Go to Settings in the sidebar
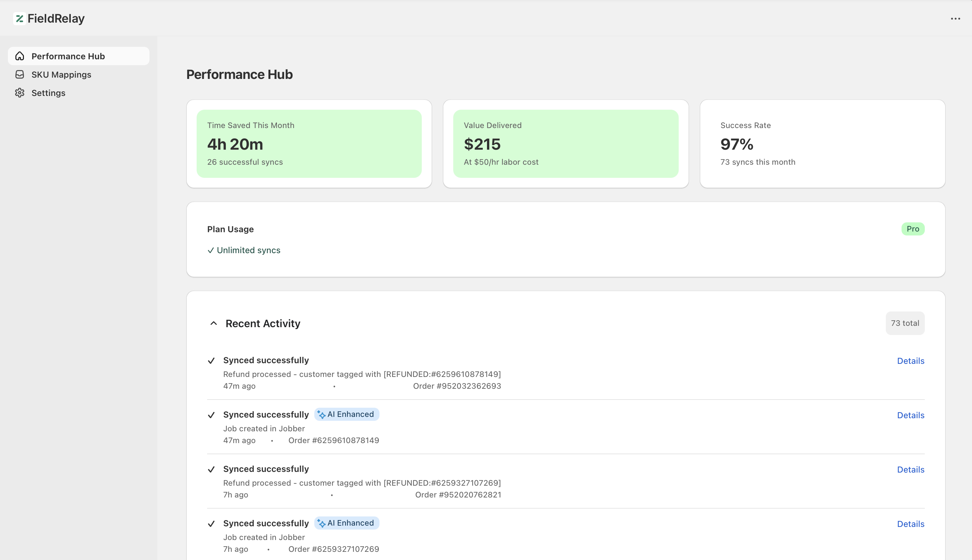 click(x=49, y=93)
